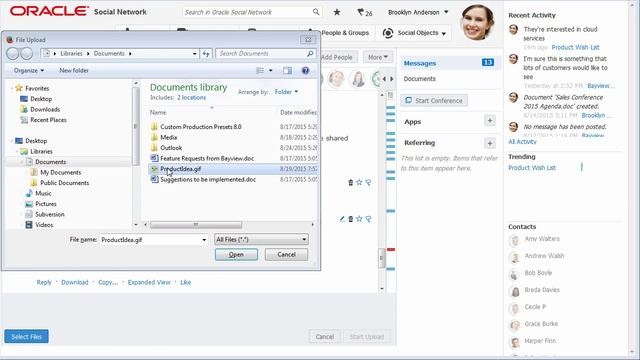Open the File Upload help icon
640x360 pixels.
click(x=305, y=71)
